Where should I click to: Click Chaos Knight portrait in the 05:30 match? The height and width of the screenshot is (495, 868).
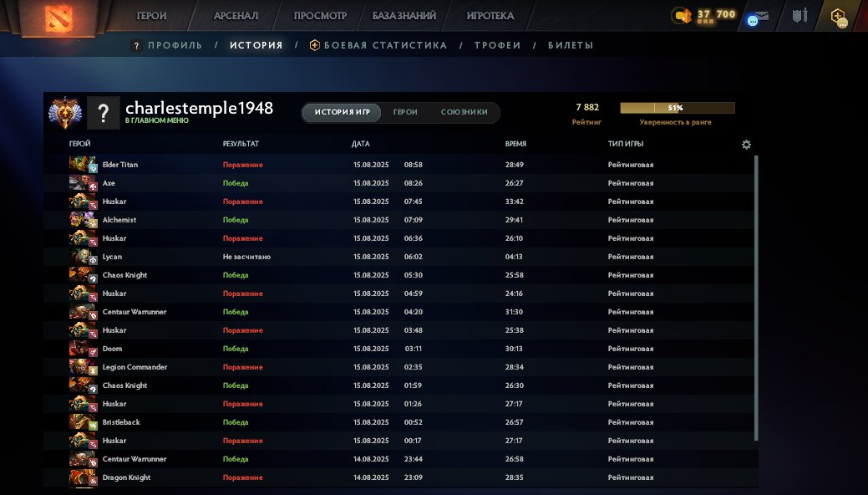coord(83,275)
